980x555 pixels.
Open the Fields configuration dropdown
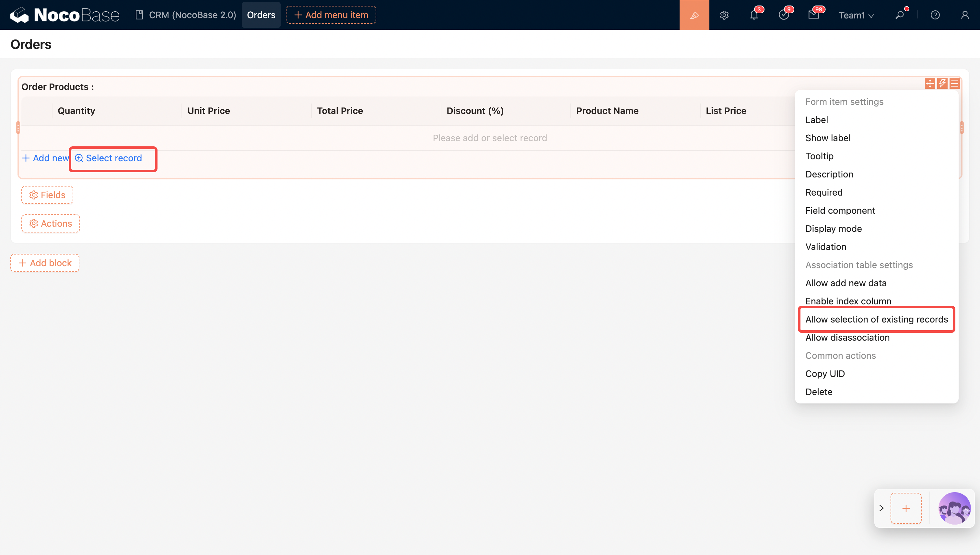pos(47,195)
